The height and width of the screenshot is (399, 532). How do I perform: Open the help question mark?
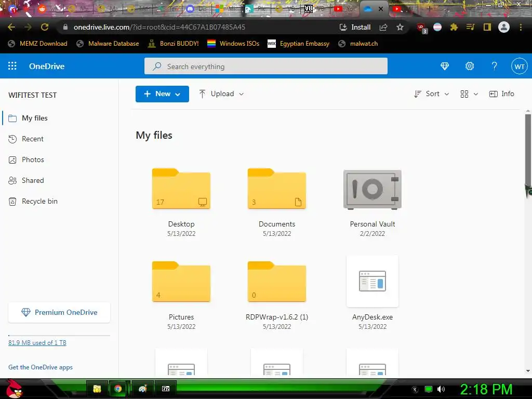[x=495, y=66]
